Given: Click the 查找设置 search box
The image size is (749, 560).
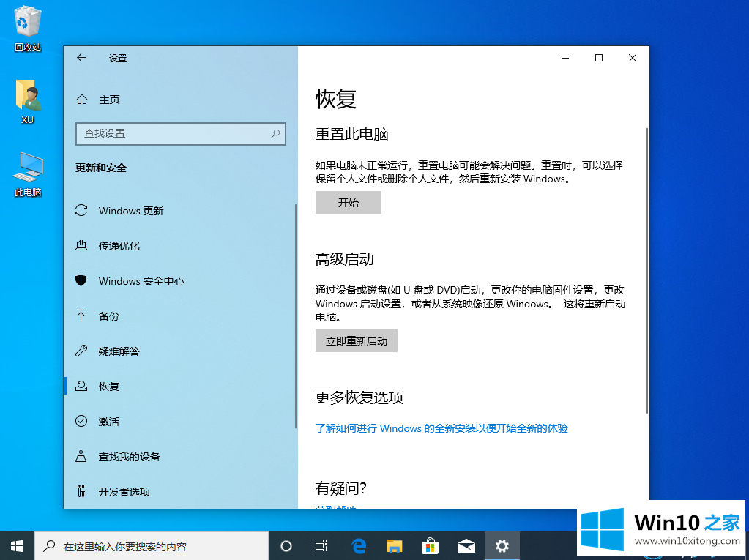Looking at the screenshot, I should point(181,134).
